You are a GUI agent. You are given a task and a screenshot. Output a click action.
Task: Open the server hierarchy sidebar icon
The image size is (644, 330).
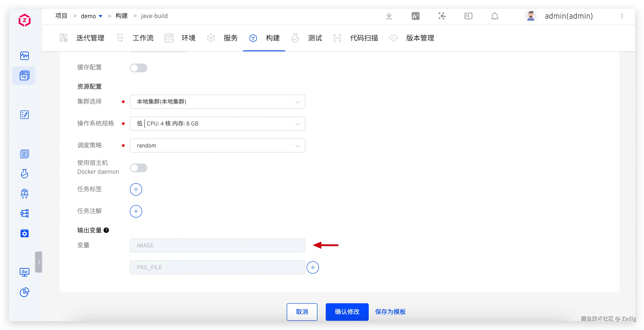tap(25, 213)
